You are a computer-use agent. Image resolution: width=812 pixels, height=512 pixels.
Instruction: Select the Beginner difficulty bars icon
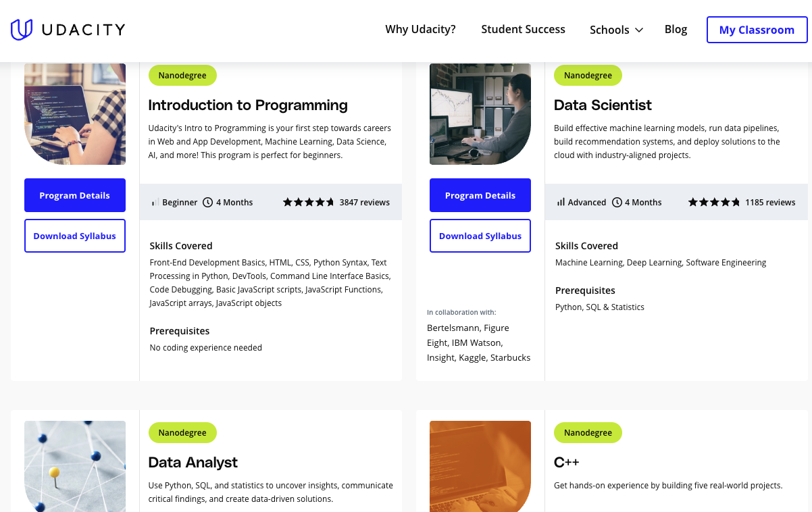[x=157, y=202]
